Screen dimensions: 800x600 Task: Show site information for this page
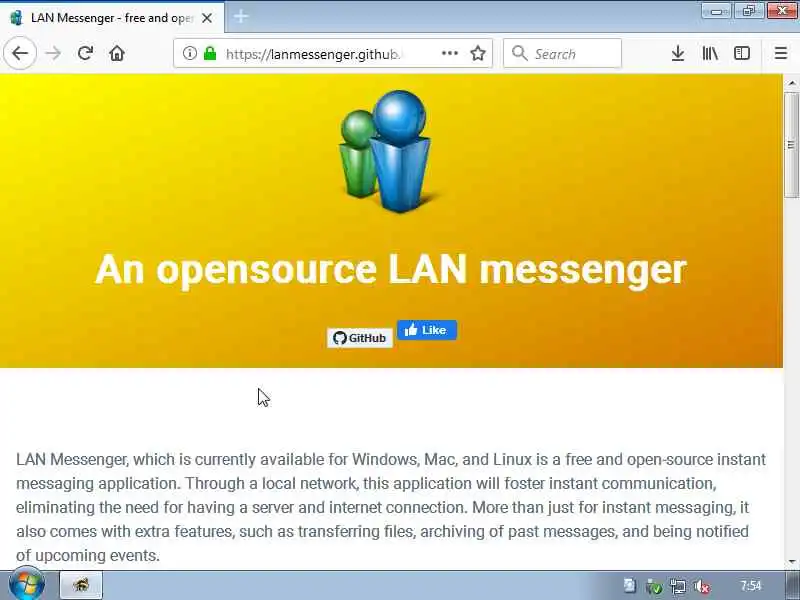190,53
